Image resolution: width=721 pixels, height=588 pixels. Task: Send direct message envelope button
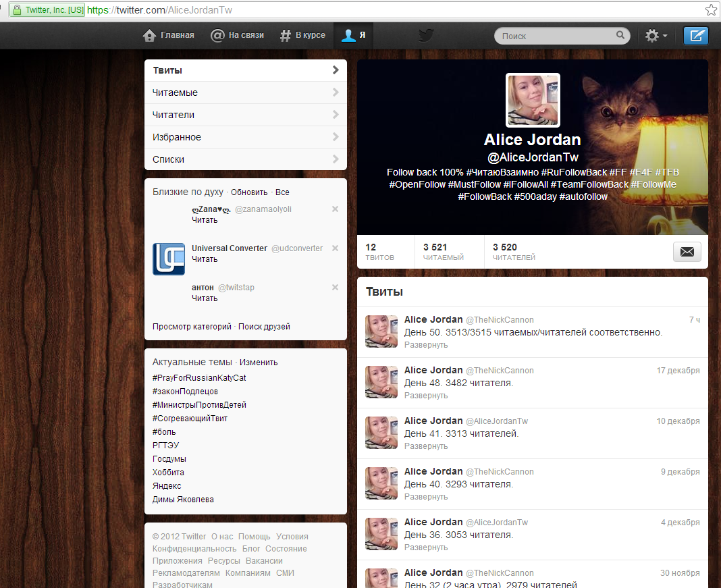(687, 252)
